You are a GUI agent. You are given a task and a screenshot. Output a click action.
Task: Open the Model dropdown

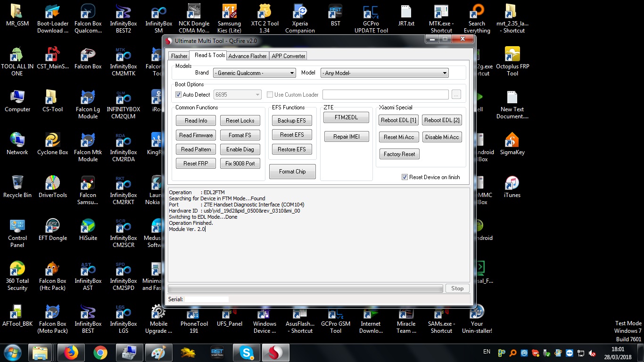384,73
